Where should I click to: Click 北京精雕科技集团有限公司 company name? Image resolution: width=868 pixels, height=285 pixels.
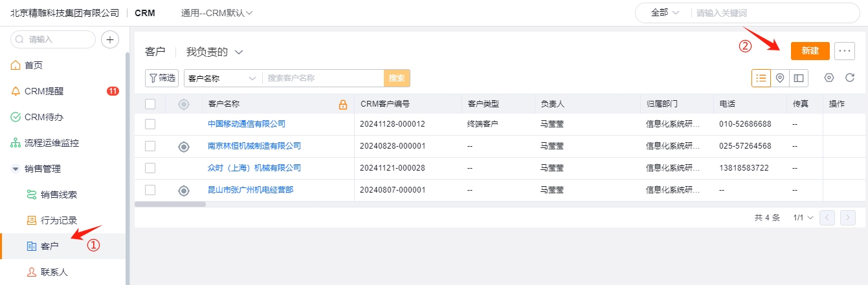[65, 13]
